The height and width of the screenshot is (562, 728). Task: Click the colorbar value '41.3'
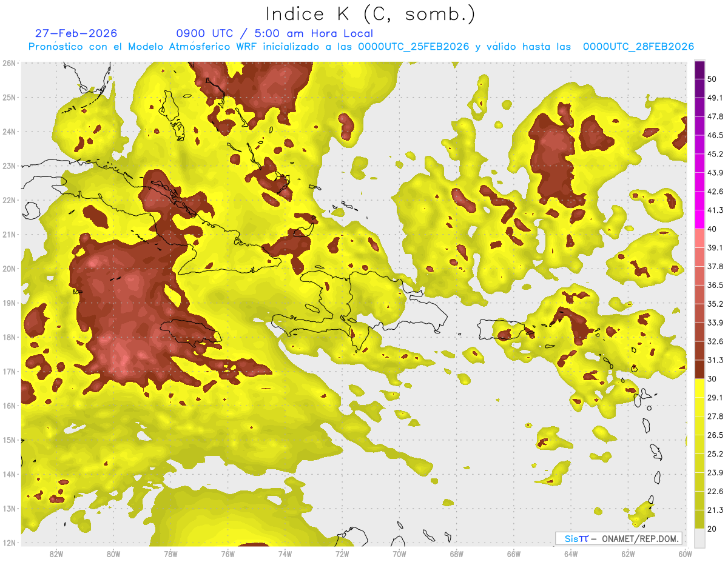point(715,210)
